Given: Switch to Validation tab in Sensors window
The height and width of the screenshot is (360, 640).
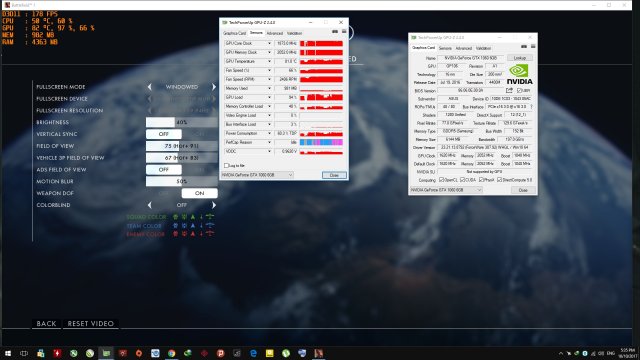Looking at the screenshot, I should coord(294,33).
